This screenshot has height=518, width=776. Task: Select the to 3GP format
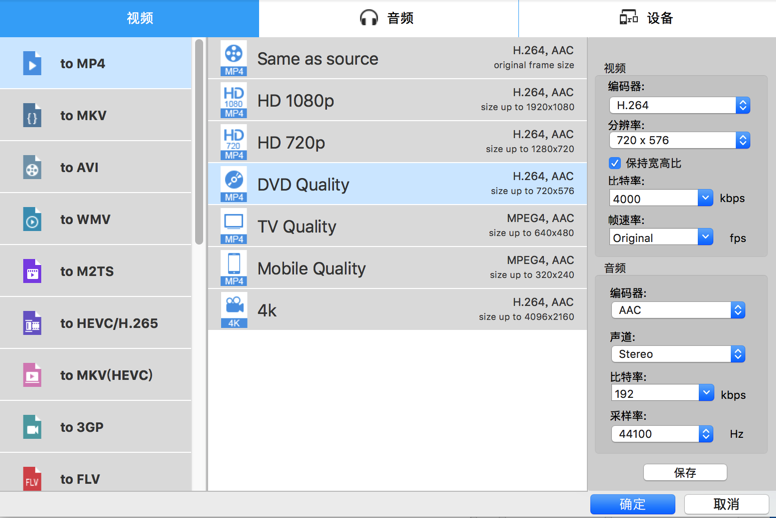pyautogui.click(x=96, y=427)
